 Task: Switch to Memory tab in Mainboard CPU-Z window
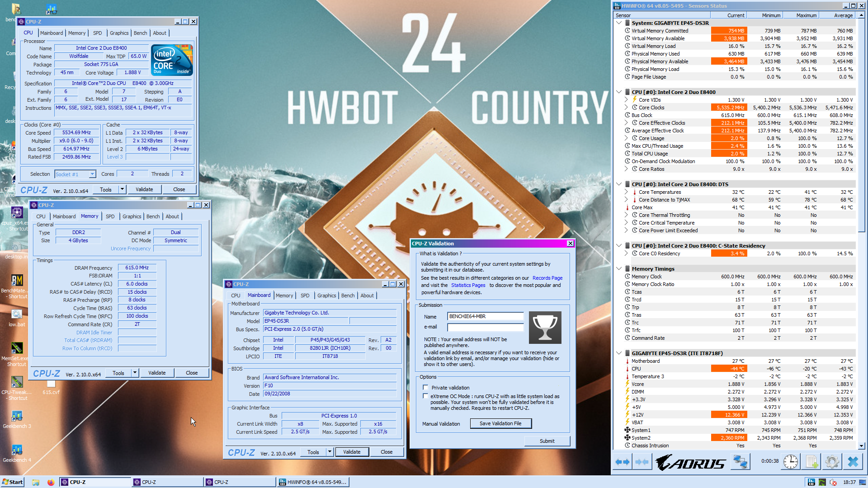[x=284, y=296]
